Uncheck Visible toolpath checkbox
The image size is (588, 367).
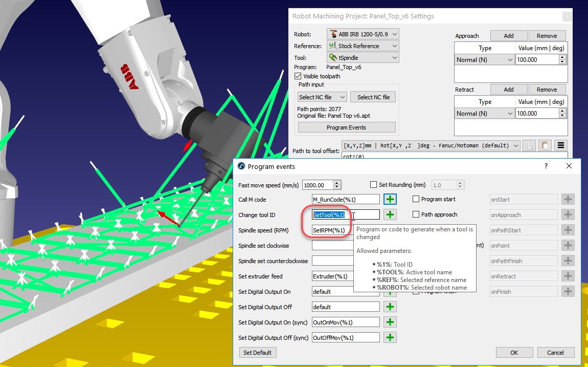(298, 76)
